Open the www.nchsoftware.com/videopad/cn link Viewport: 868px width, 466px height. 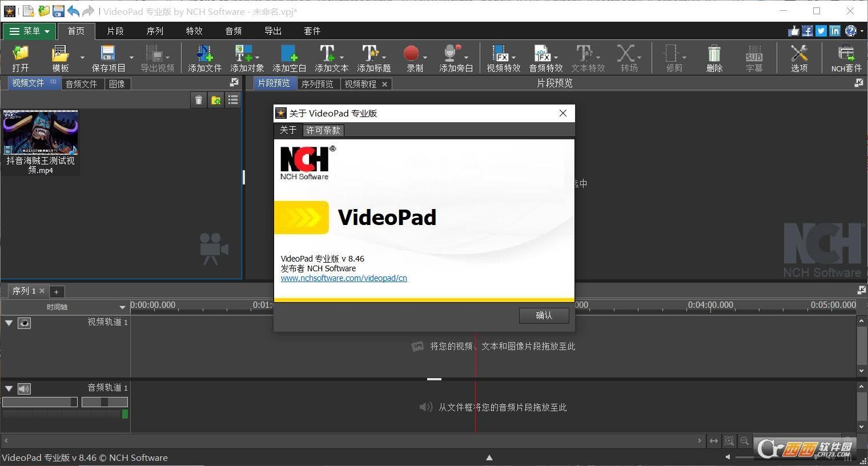(344, 278)
